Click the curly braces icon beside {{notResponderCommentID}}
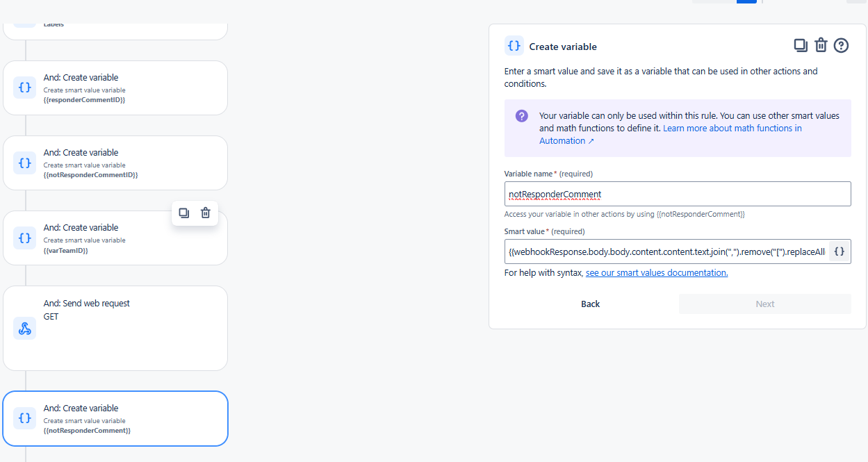Image resolution: width=868 pixels, height=462 pixels. (x=25, y=163)
